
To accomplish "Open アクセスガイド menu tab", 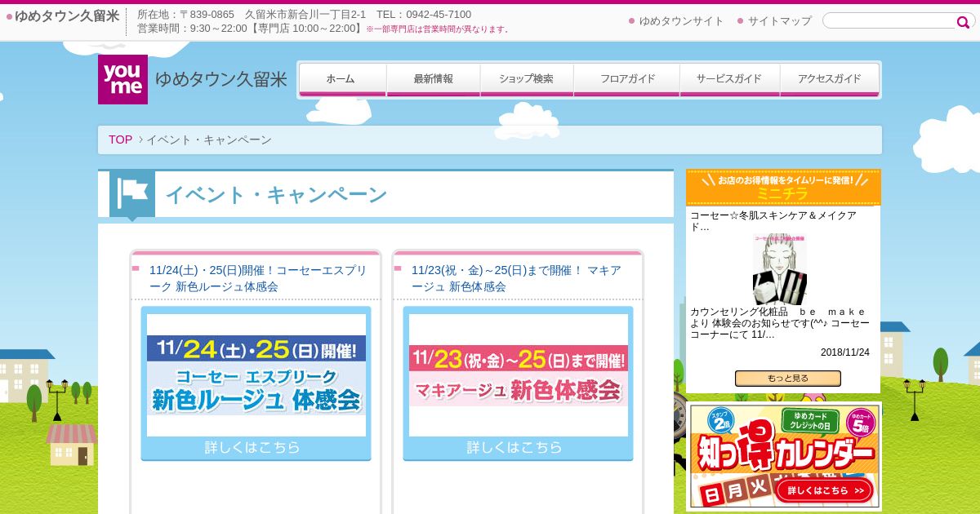I will click(x=830, y=79).
